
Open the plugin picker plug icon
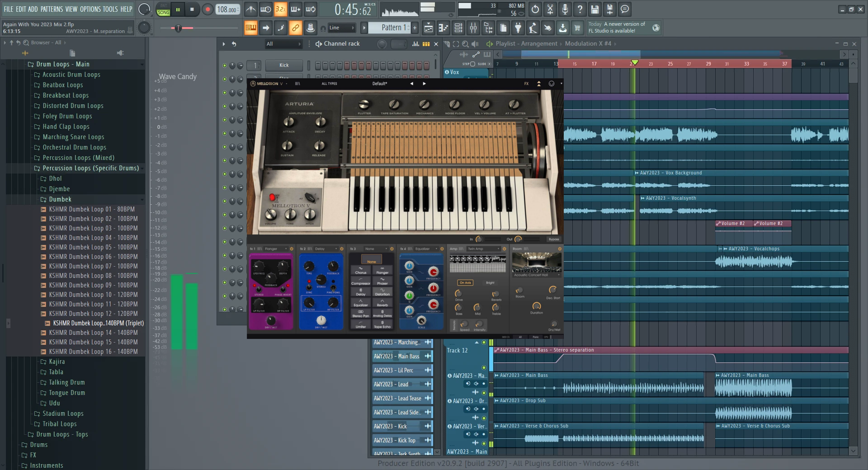click(x=518, y=28)
